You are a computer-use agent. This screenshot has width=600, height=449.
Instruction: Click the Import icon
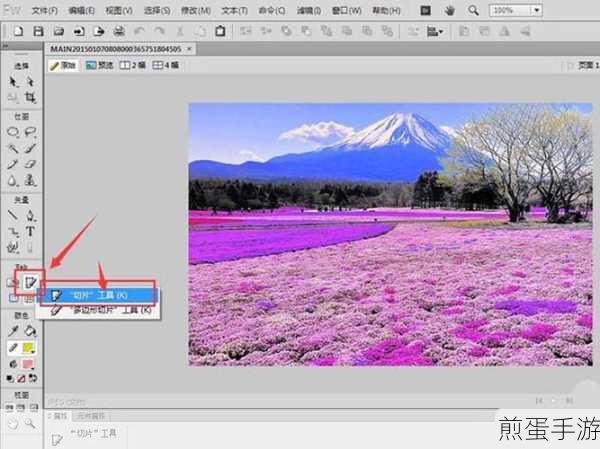click(x=79, y=31)
